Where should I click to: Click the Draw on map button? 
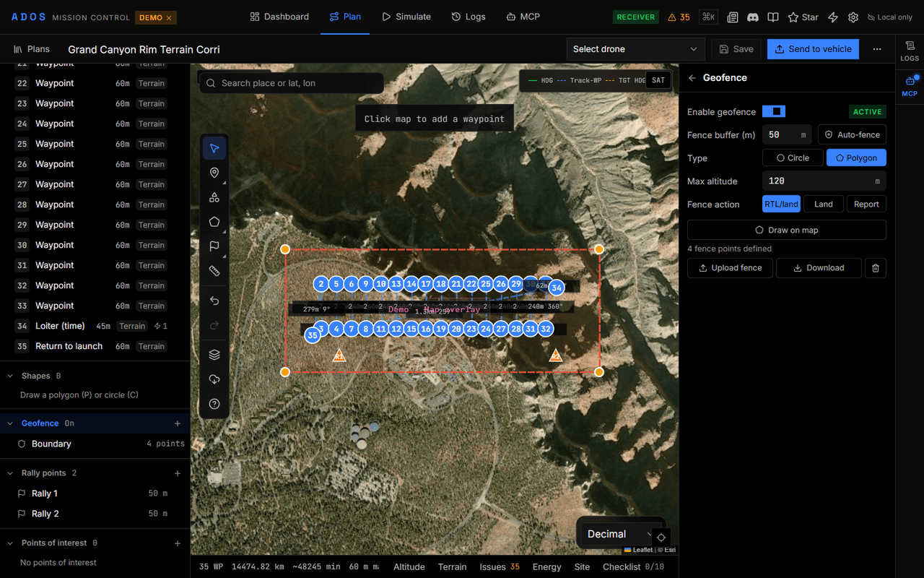point(787,230)
